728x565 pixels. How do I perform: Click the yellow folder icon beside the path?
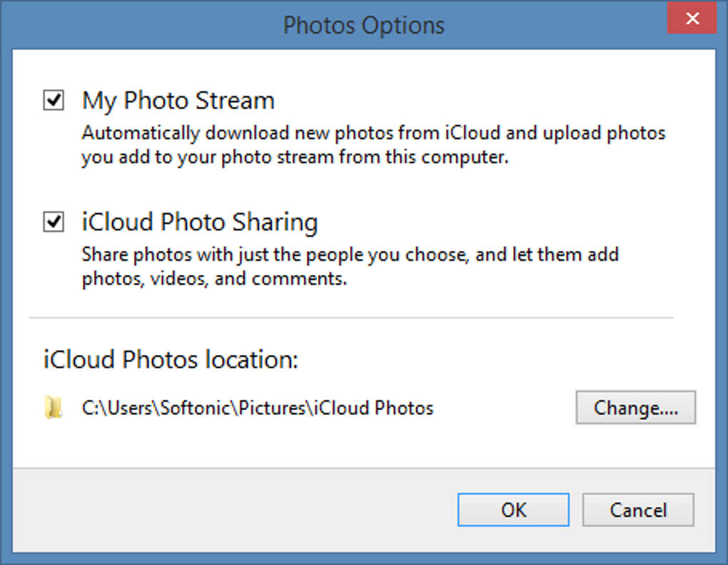tap(53, 409)
